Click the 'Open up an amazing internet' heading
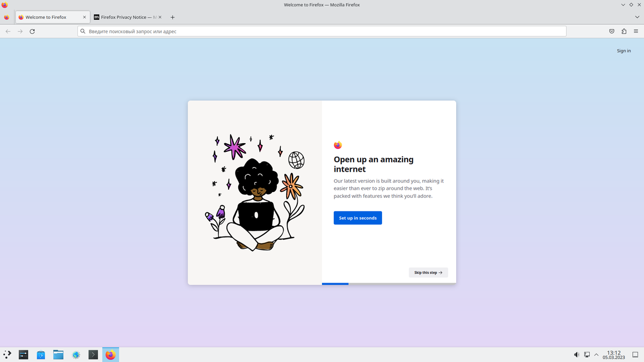 click(374, 164)
